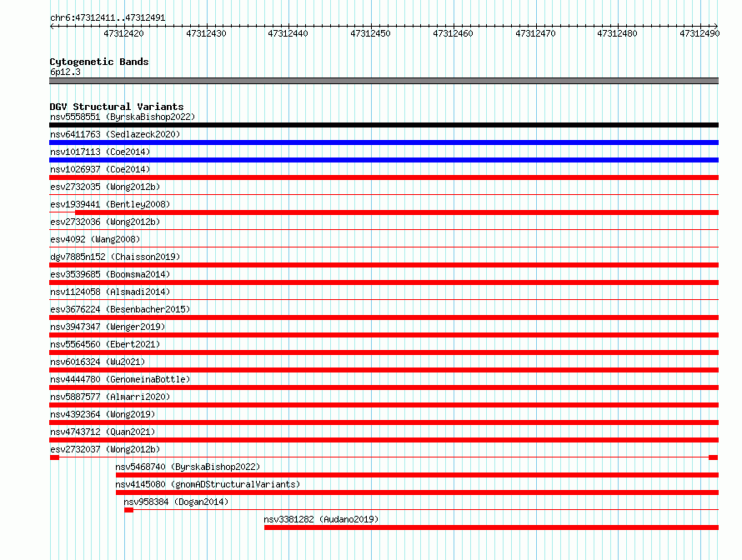The image size is (742, 560).
Task: Open variant nsv4444780 (GenomeinaBottle) label
Action: click(120, 379)
